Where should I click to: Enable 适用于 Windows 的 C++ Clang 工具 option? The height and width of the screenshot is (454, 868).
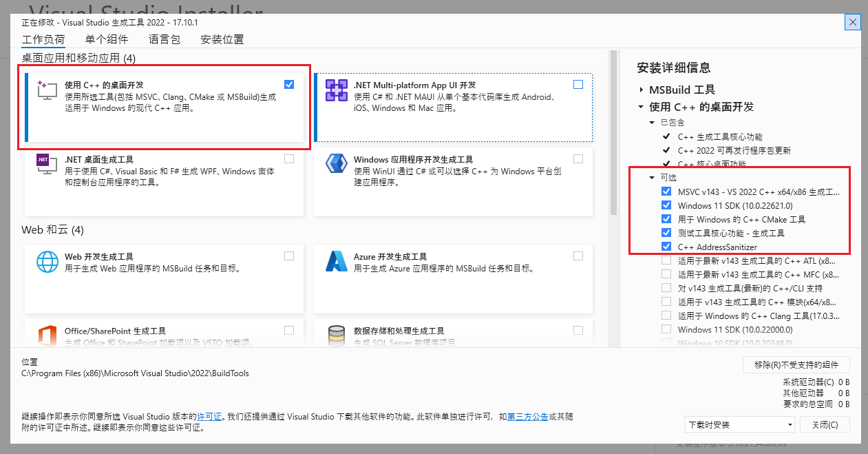(666, 316)
